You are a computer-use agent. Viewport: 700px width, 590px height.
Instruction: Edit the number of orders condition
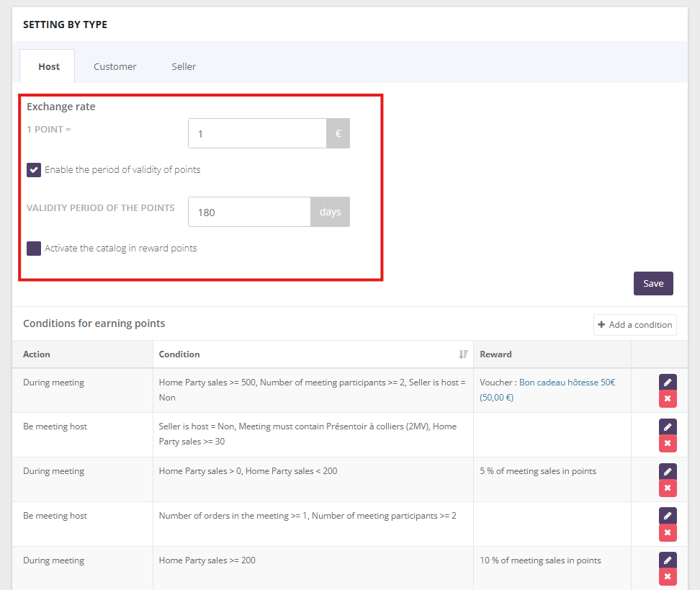(667, 516)
